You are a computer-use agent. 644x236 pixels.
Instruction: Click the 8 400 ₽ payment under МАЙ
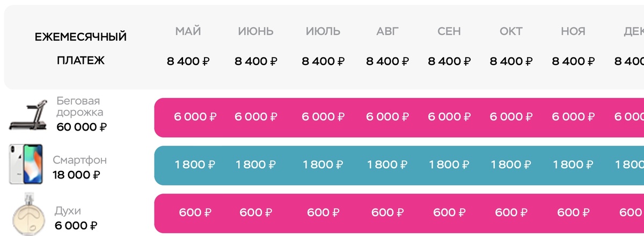pos(188,61)
